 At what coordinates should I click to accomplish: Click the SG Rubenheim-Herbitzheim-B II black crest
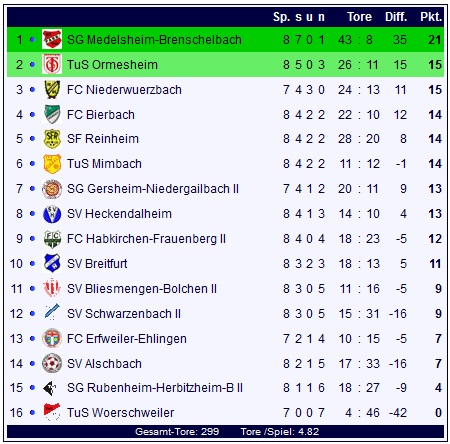[x=50, y=388]
